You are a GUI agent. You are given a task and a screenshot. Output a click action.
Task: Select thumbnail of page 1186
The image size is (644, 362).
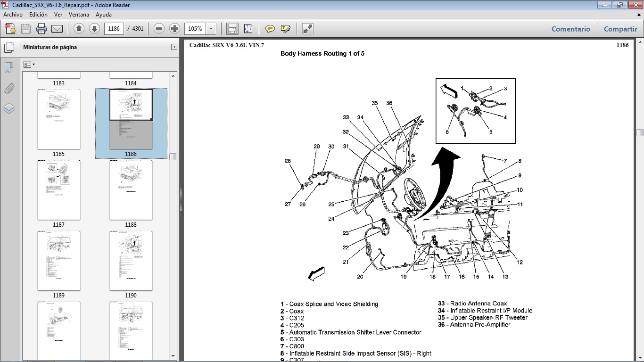(131, 119)
